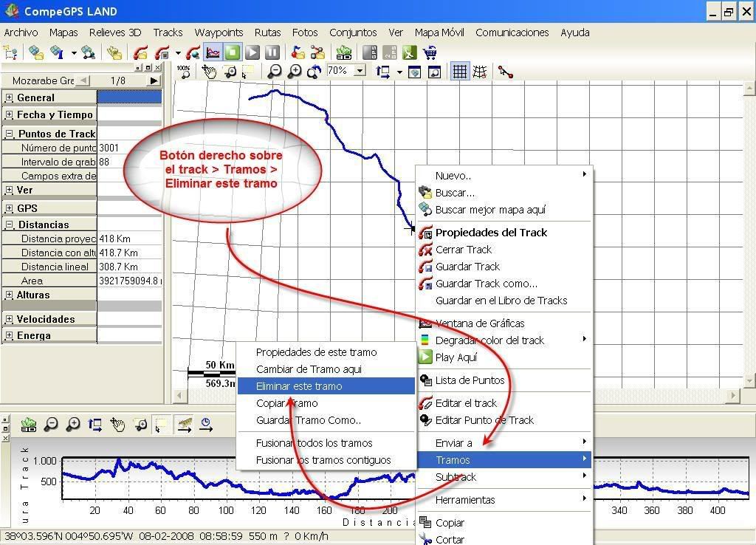Click the green Stop playback button
This screenshot has width=756, height=545.
tap(233, 52)
